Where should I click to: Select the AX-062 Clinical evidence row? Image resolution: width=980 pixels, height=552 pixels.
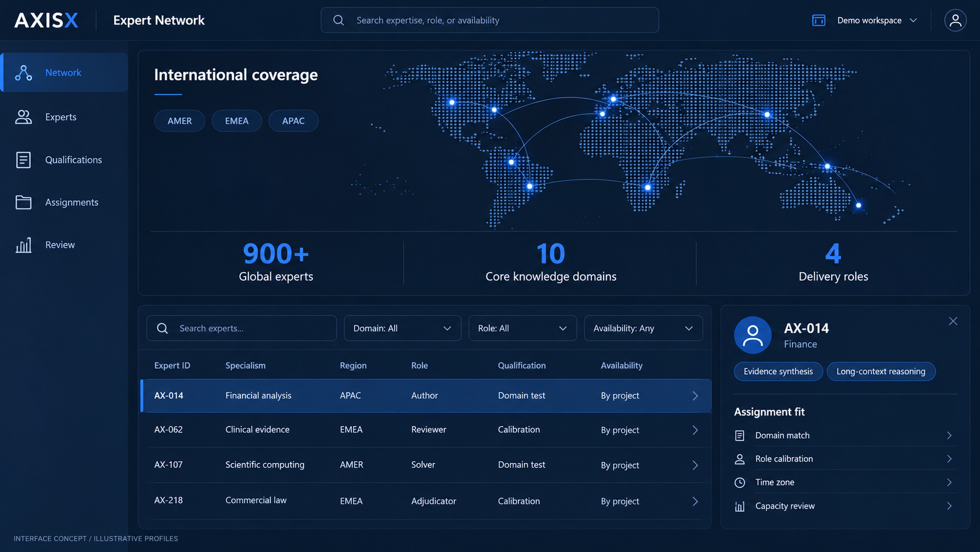(x=426, y=430)
